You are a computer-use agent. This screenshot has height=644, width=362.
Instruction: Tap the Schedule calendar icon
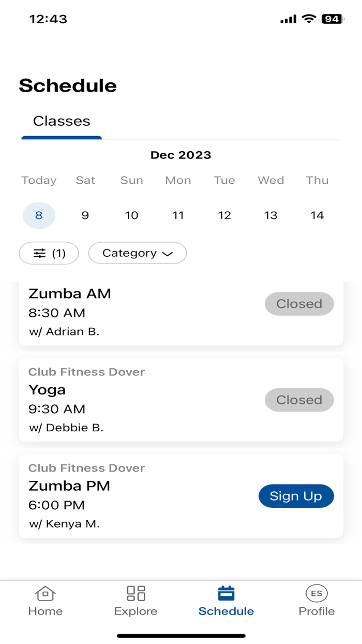[x=226, y=592]
